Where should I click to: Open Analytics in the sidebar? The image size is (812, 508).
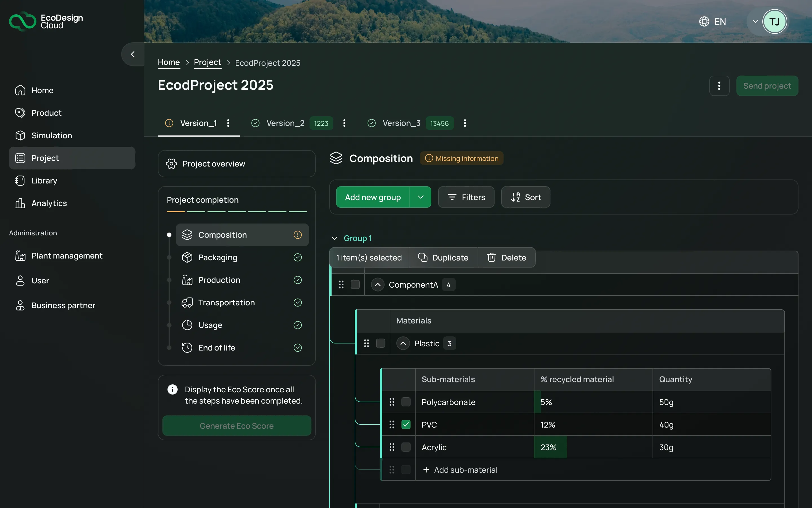coord(72,203)
